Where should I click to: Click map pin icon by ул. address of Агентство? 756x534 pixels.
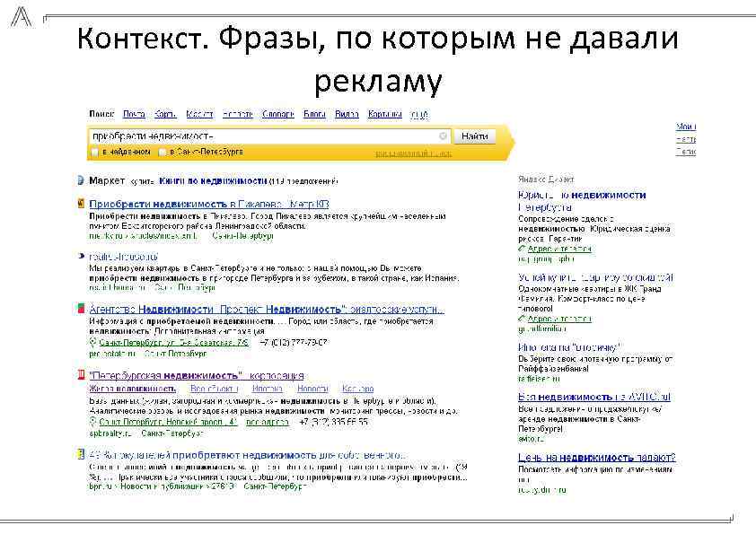pos(93,343)
